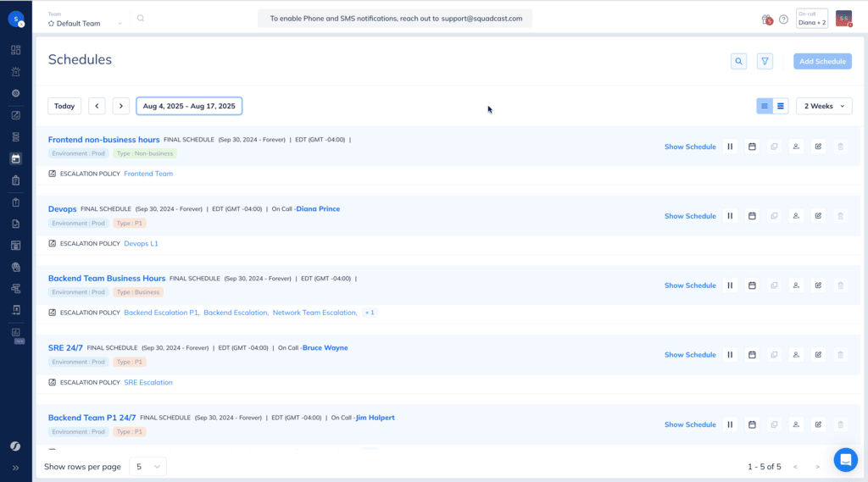Viewport: 868px width, 482px height.
Task: Click the Type : Business tag
Action: (138, 292)
